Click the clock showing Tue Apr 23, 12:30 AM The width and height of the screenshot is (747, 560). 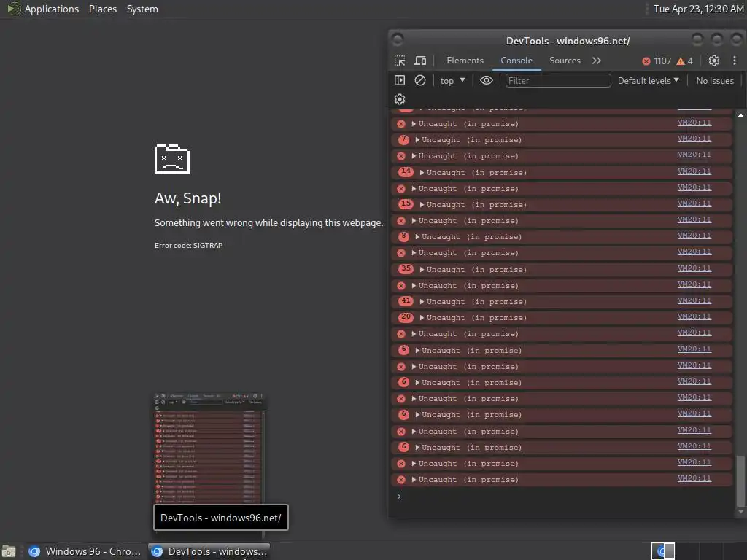pos(698,9)
